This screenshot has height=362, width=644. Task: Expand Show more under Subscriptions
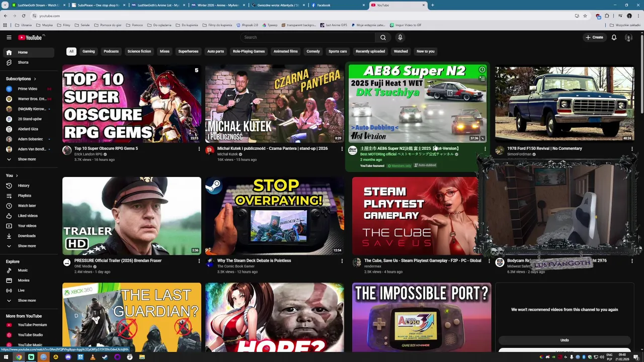tap(28, 159)
